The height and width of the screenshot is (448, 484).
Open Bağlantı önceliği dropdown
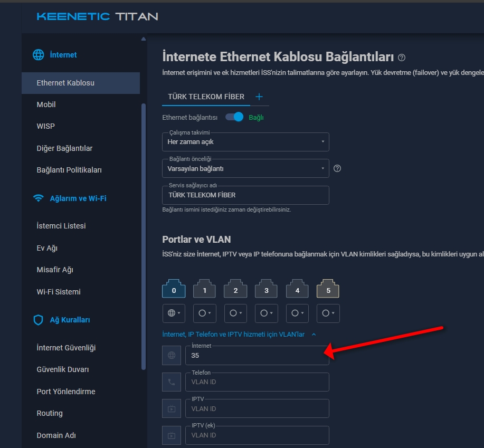[245, 168]
